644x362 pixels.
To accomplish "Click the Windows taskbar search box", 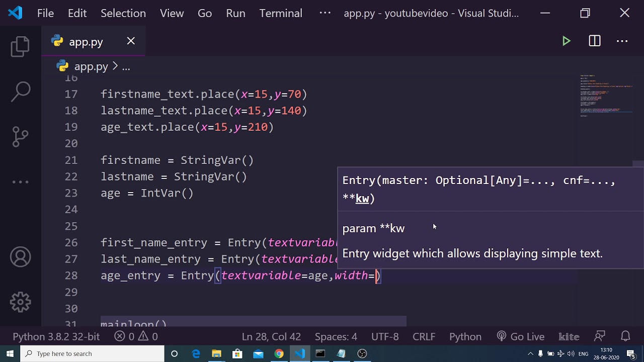I will (92, 353).
